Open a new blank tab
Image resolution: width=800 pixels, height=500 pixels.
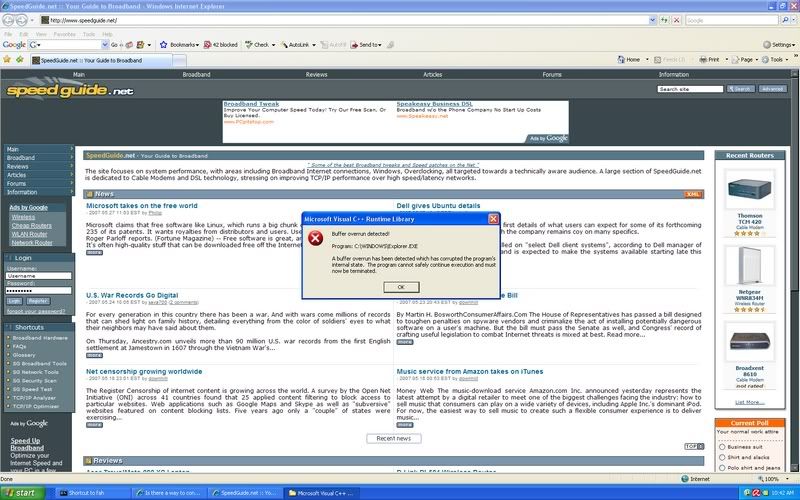click(x=179, y=61)
